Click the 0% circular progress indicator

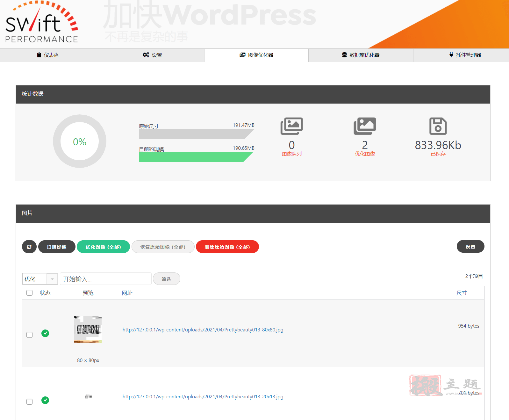80,141
